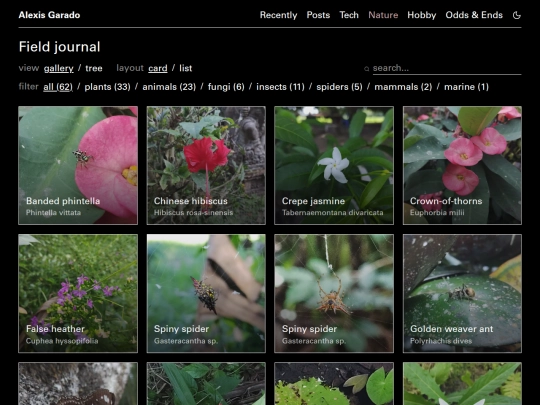Click the search magnifier icon
This screenshot has width=540, height=405.
(367, 69)
